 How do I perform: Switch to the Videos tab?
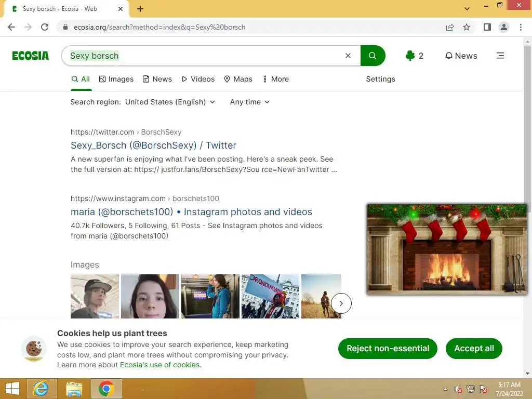[x=198, y=79]
